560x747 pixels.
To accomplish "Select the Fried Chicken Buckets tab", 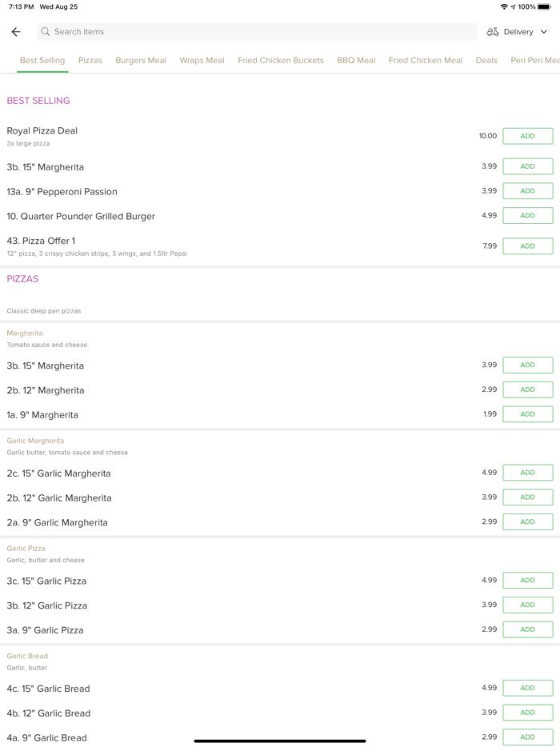I will coord(281,60).
